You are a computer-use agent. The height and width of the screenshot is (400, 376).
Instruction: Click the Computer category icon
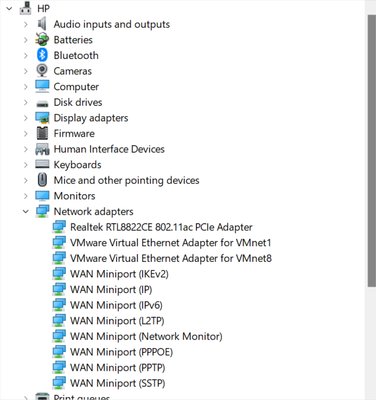tap(42, 86)
